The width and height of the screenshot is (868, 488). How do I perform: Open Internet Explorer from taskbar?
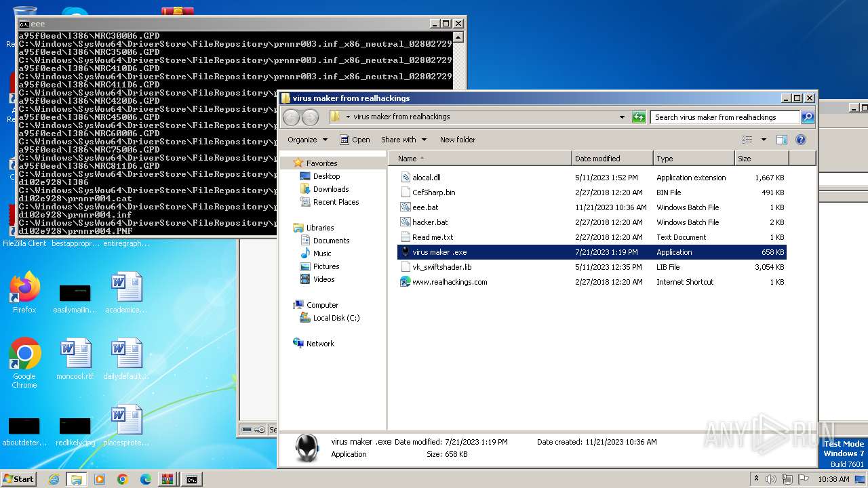[x=54, y=479]
